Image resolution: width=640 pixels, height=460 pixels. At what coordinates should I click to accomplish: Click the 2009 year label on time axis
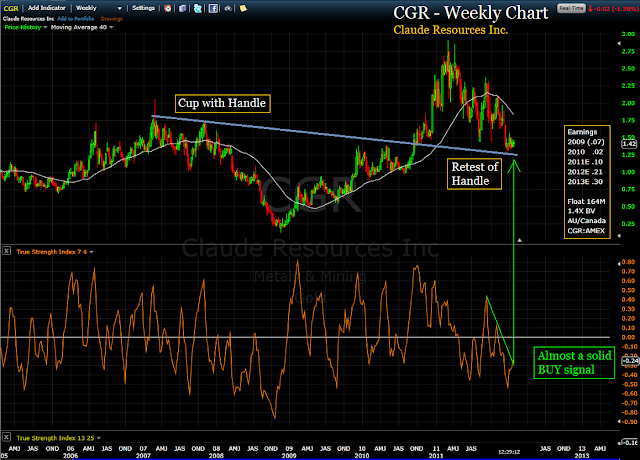(289, 456)
